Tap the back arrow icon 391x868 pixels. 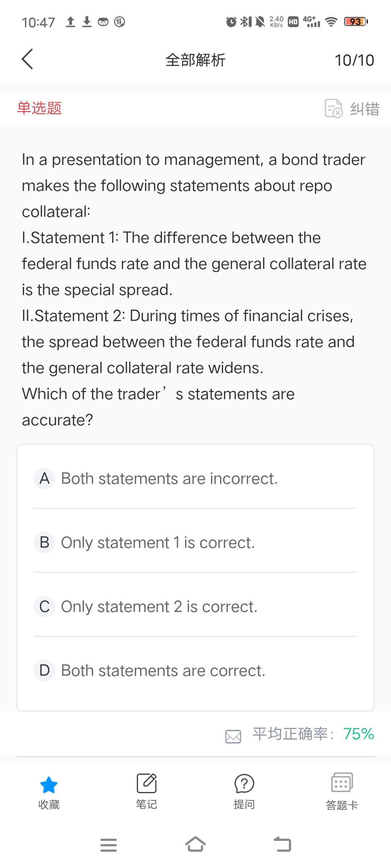(x=28, y=59)
